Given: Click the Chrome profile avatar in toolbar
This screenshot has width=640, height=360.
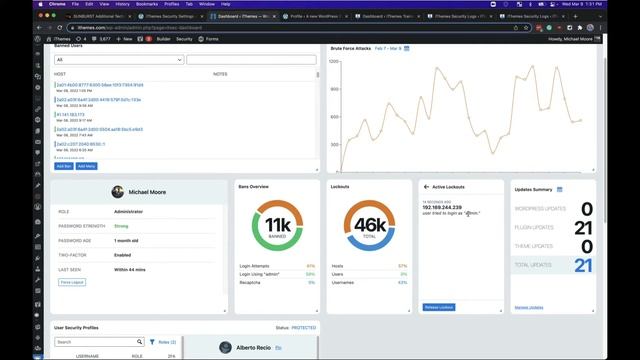Looking at the screenshot, I should pyautogui.click(x=590, y=28).
